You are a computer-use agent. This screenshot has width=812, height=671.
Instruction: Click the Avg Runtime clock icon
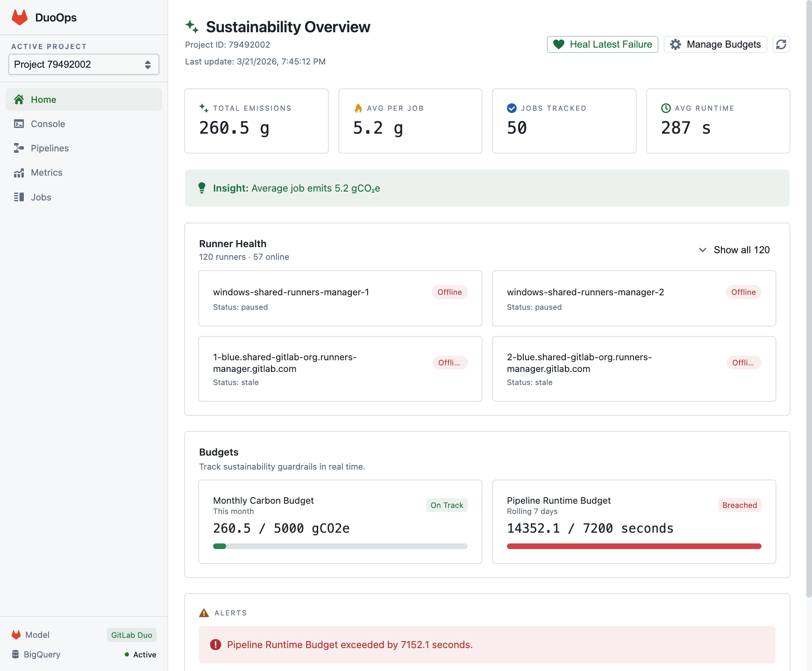pos(666,108)
